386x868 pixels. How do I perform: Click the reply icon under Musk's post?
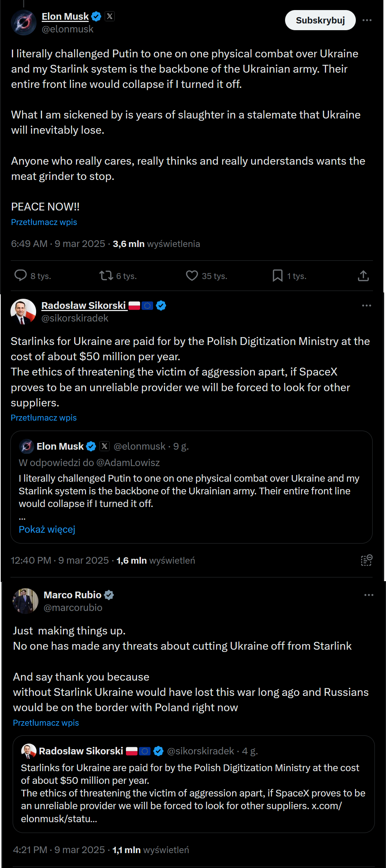20,275
